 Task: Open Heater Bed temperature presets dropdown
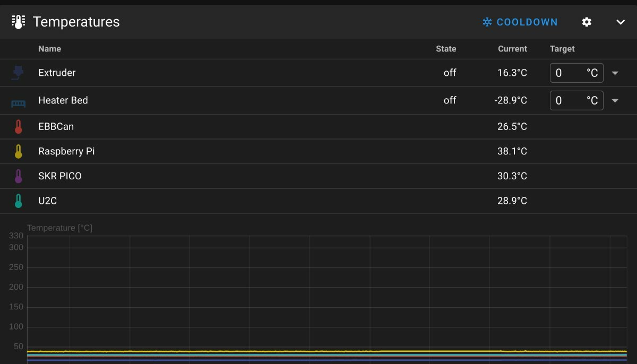615,100
